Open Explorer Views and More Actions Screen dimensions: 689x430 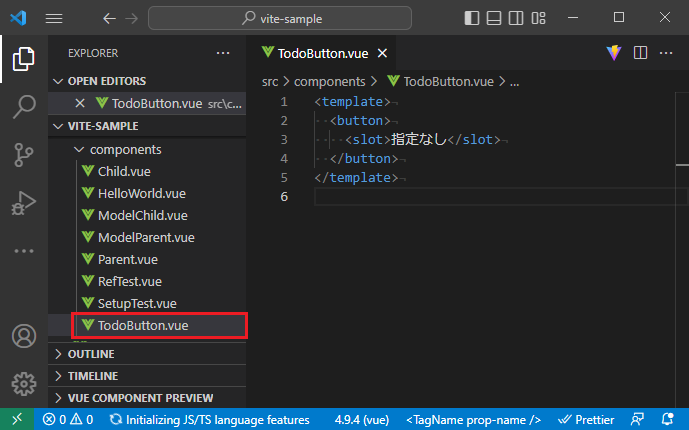(223, 53)
